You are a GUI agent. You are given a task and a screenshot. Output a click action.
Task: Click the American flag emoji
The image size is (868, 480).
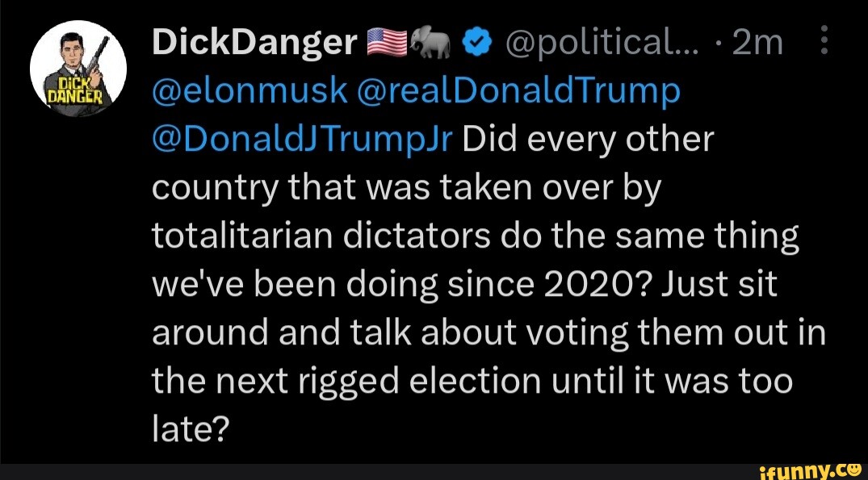click(x=387, y=44)
